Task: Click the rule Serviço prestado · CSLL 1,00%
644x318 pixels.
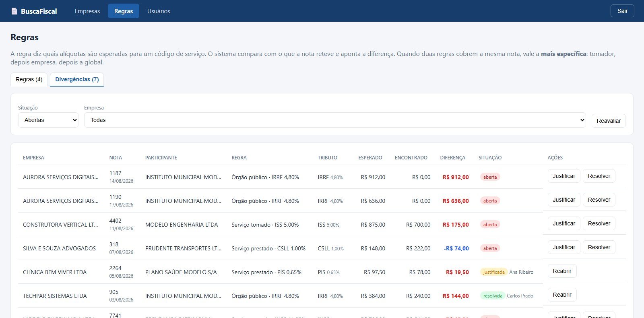Action: tap(268, 248)
